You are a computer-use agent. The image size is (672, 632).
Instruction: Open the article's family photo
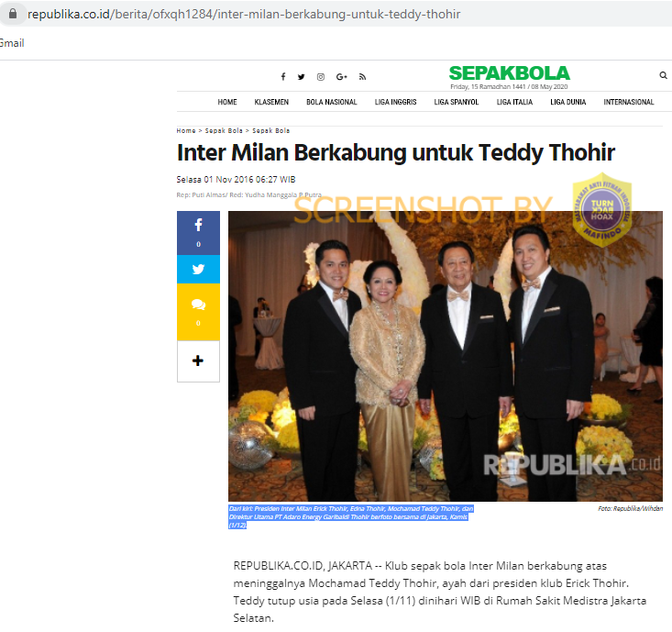(x=446, y=356)
